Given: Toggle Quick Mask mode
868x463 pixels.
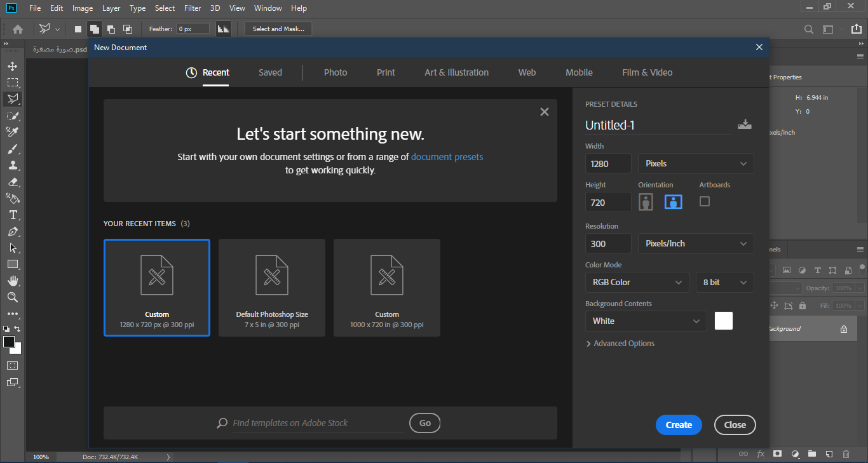Looking at the screenshot, I should point(13,366).
